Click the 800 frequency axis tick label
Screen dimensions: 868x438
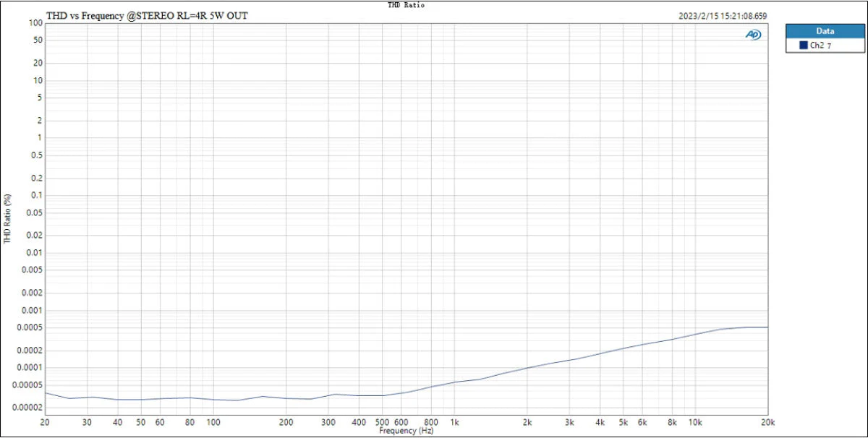point(432,422)
